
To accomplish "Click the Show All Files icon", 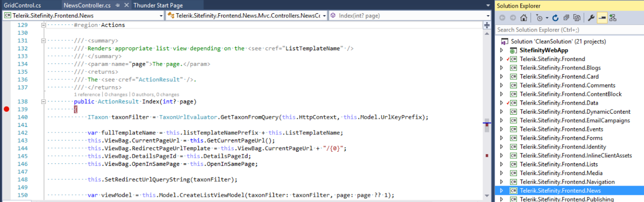I will click(577, 18).
